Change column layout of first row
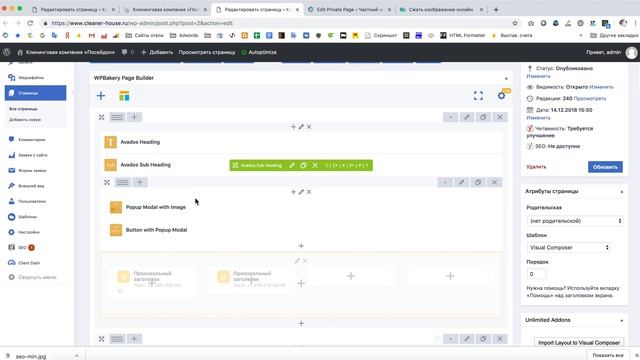Screen dimensions: 640x360 click(x=117, y=117)
